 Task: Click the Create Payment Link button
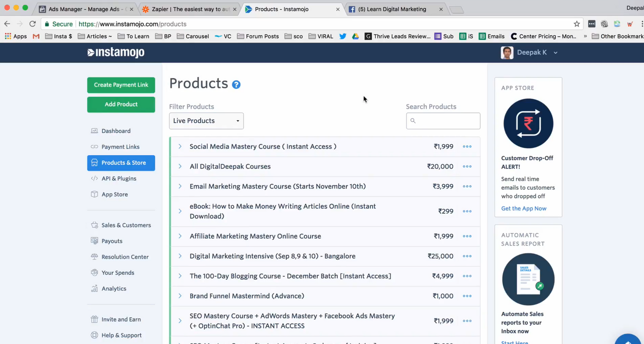tap(121, 85)
